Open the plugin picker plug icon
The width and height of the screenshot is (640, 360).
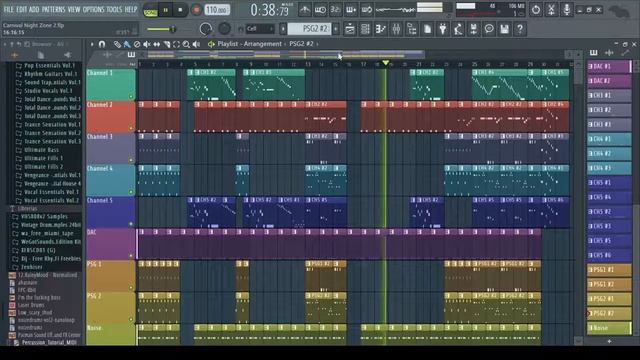(x=443, y=29)
